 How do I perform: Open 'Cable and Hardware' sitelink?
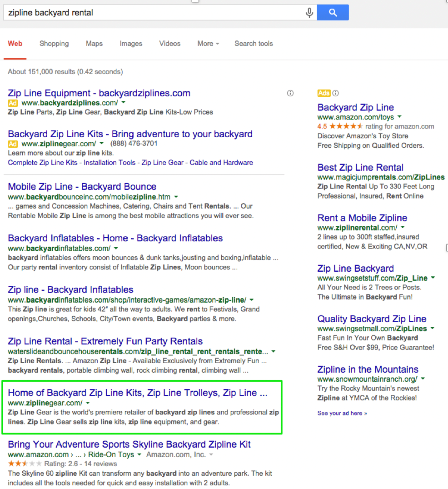[x=221, y=163]
